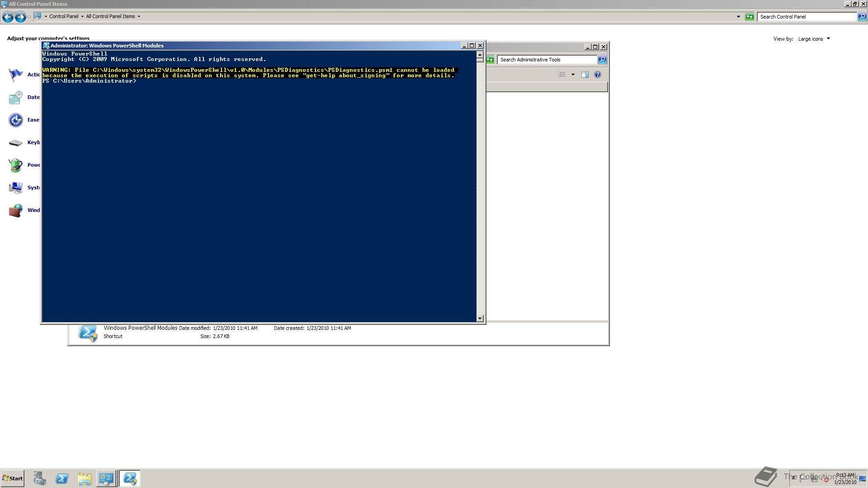The height and width of the screenshot is (488, 868).
Task: Click the Date control panel label
Action: (33, 97)
